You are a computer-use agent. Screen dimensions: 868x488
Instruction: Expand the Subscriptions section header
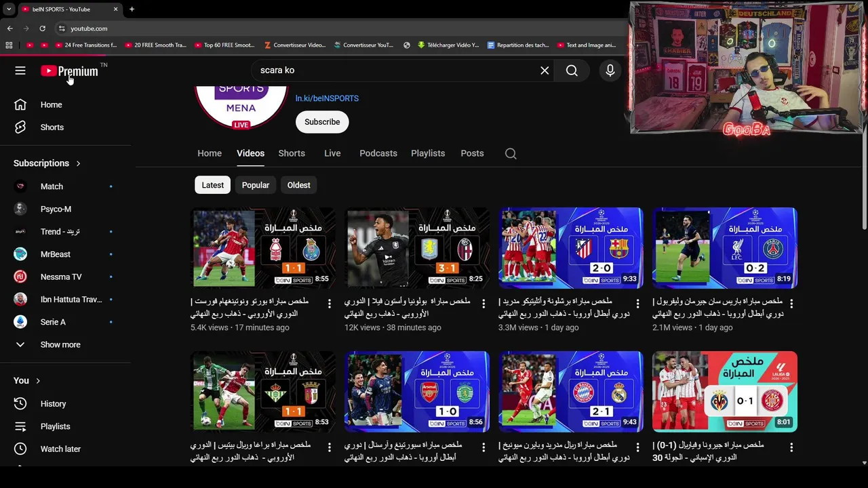coord(47,163)
